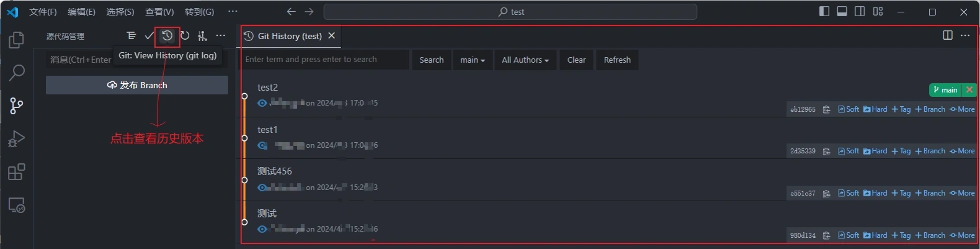Click the 发布 Branch button
The image size is (980, 249).
coord(137,85)
